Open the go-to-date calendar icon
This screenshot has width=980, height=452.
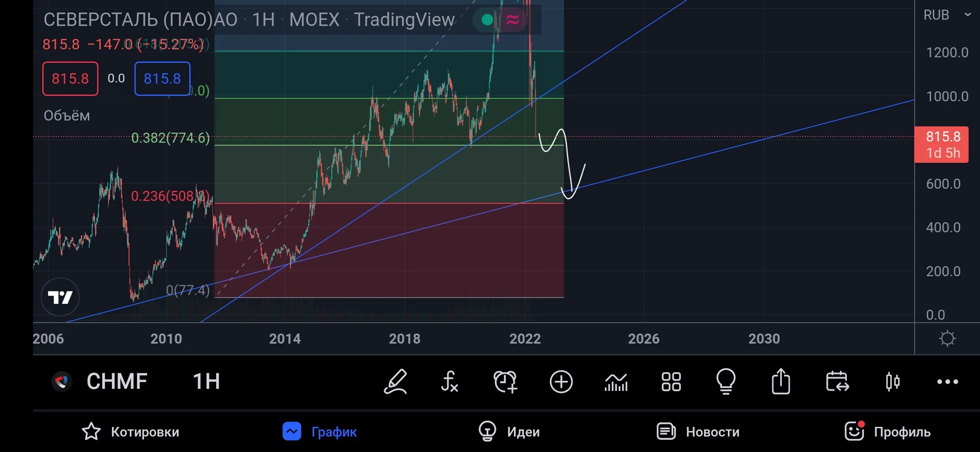pos(837,381)
